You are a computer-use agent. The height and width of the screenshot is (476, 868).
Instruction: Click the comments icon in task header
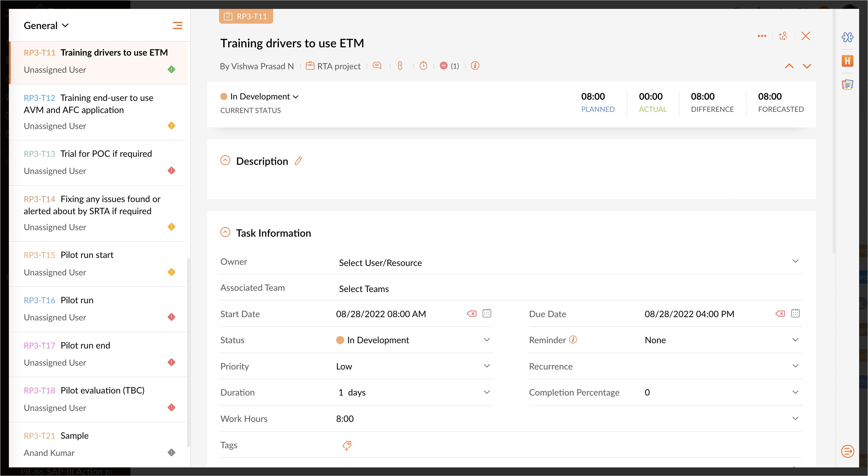tap(377, 66)
